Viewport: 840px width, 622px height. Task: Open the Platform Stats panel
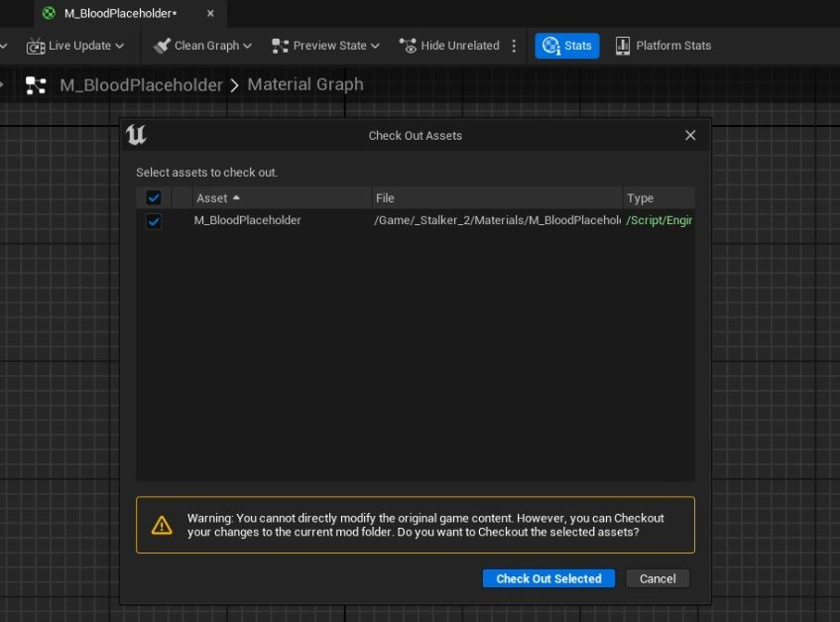point(662,45)
